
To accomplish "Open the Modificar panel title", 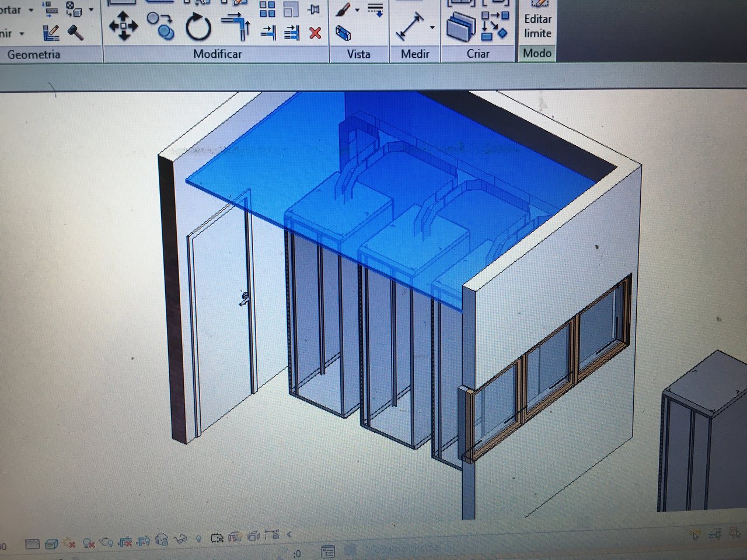I will (217, 54).
